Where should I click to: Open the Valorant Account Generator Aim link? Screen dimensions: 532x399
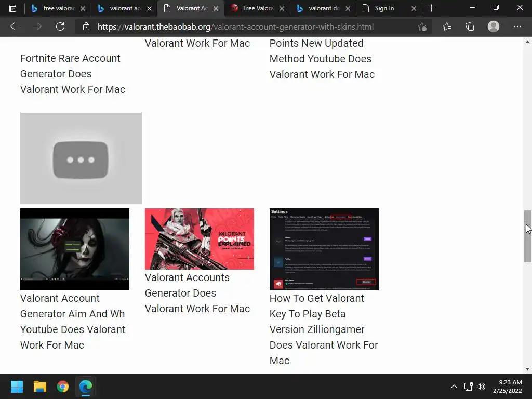click(73, 322)
